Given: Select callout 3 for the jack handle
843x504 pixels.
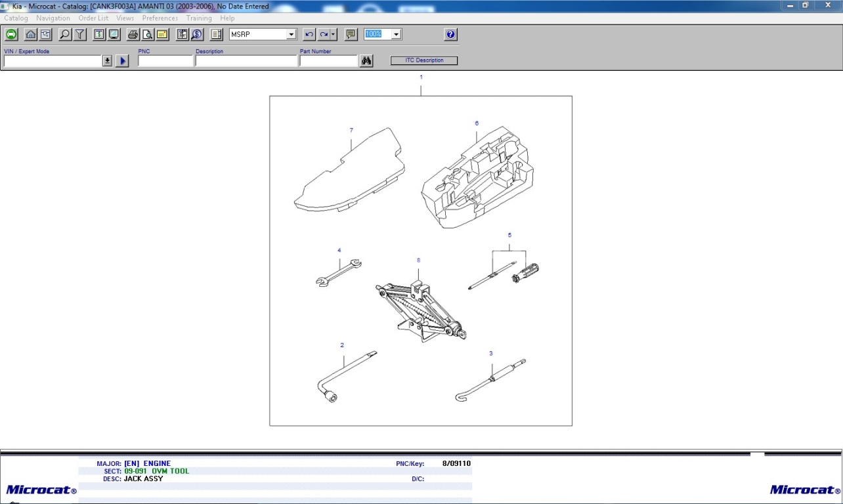Looking at the screenshot, I should pos(490,353).
